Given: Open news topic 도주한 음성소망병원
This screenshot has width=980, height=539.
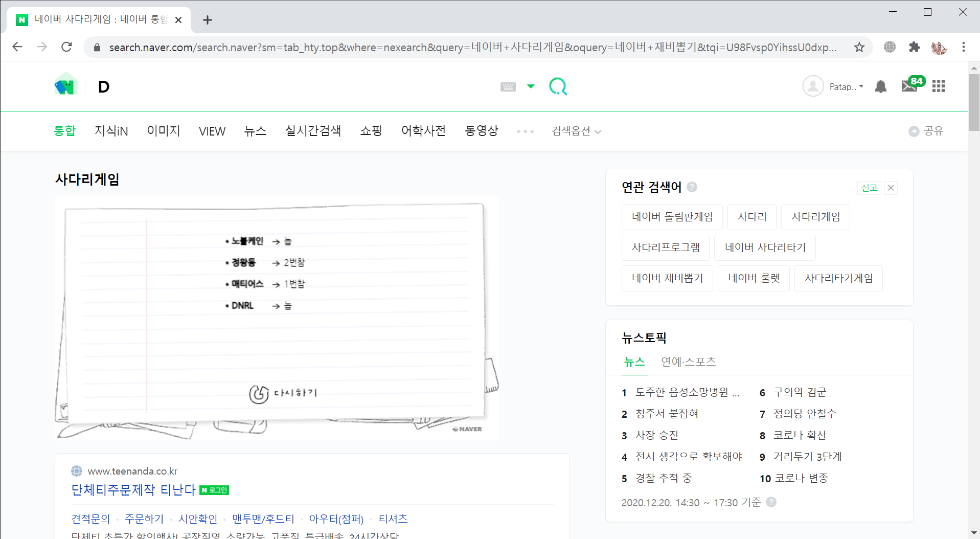Looking at the screenshot, I should tap(687, 392).
